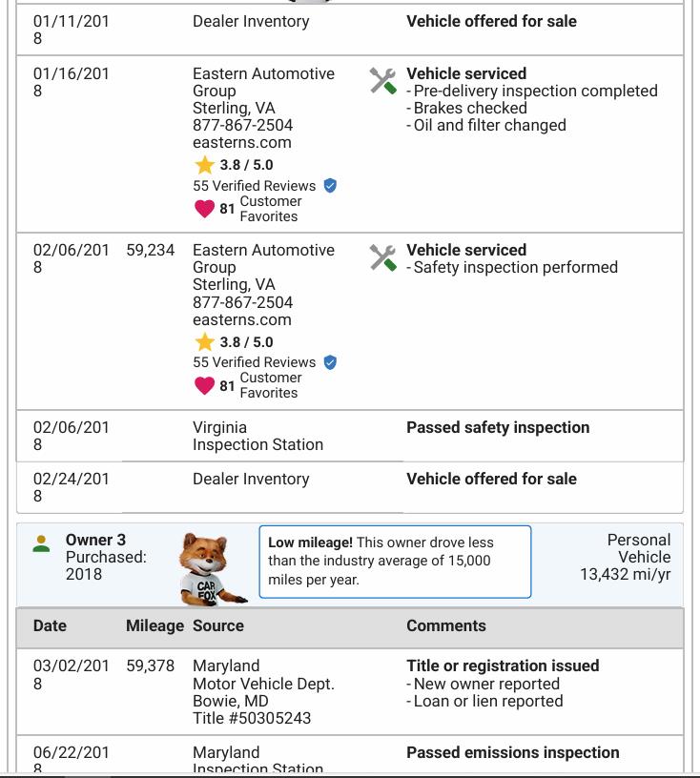This screenshot has height=778, width=700.
Task: Click blue verified shield in second Eastern listing
Action: coord(330,362)
